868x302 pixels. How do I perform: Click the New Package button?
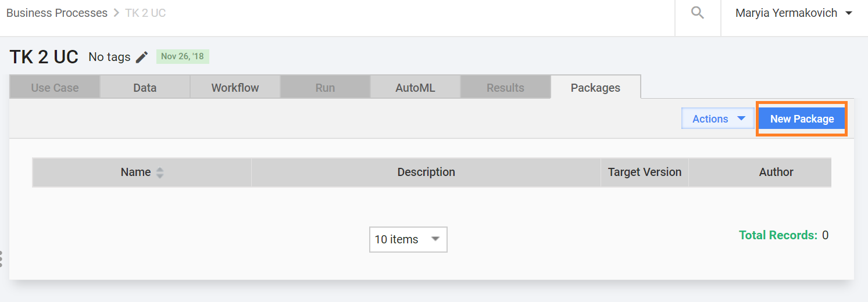[802, 118]
